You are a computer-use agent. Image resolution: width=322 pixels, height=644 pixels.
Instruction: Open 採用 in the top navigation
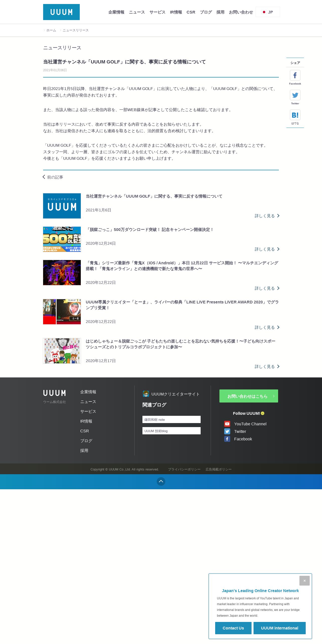pyautogui.click(x=220, y=12)
